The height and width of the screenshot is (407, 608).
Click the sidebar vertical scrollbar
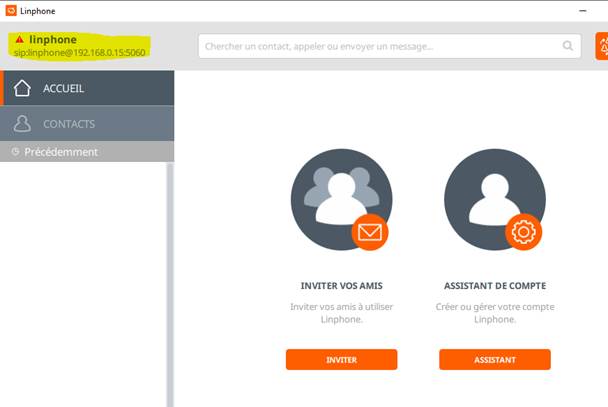[170, 285]
